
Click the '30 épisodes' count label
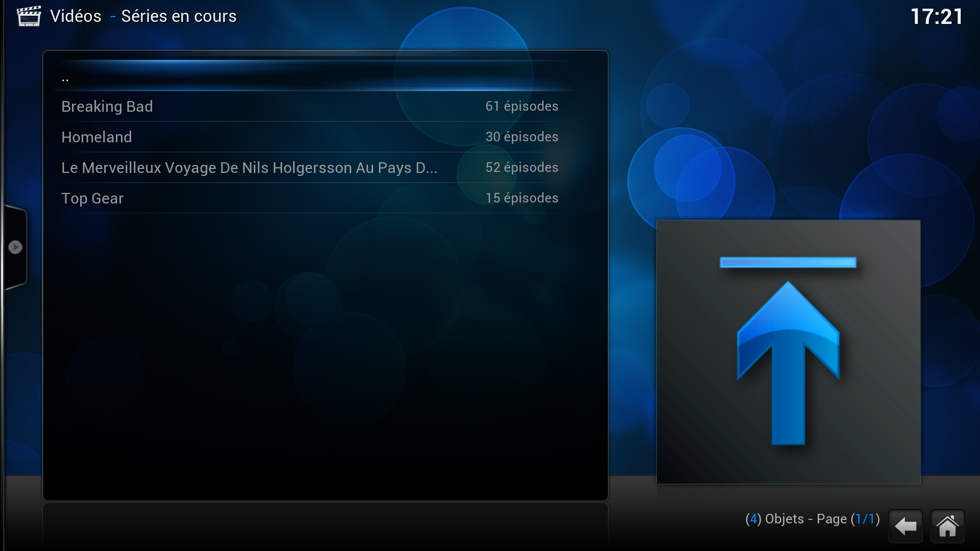point(522,137)
